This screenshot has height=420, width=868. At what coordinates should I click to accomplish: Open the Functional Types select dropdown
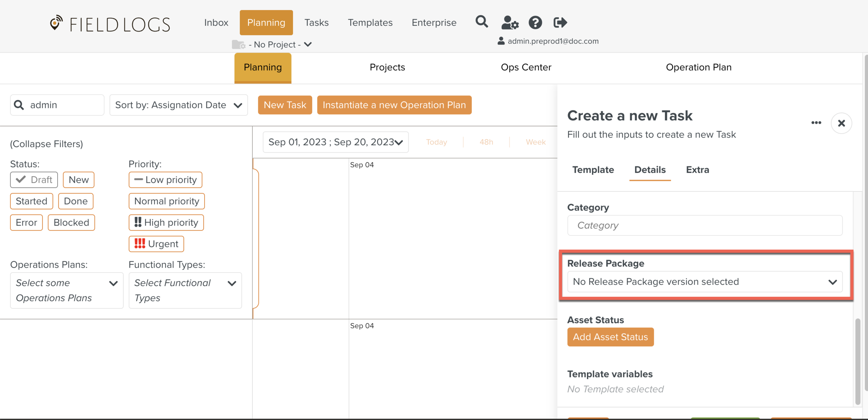click(x=185, y=290)
